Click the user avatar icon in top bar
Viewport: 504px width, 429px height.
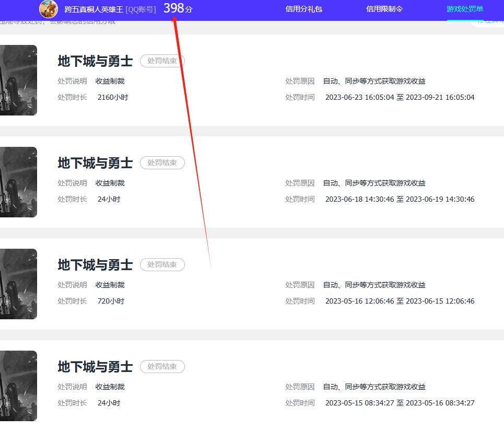coord(49,9)
